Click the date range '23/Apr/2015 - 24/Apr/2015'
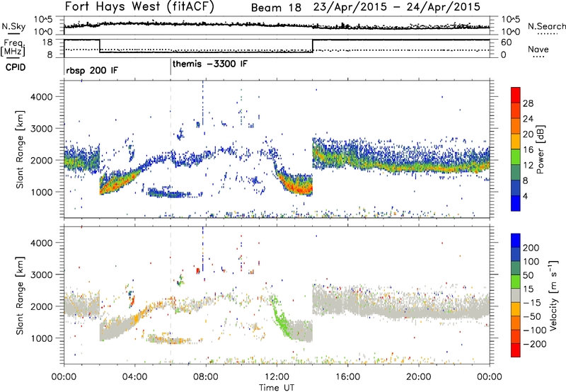 397,7
